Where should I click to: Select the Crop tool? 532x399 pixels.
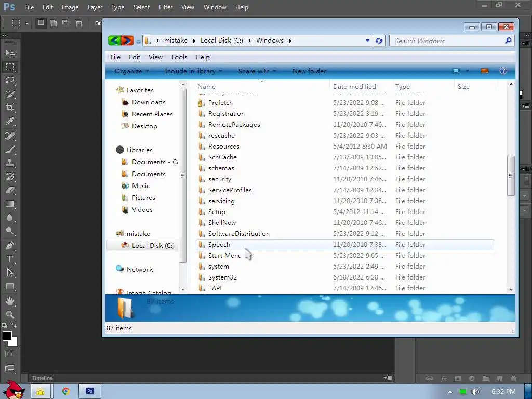click(10, 108)
